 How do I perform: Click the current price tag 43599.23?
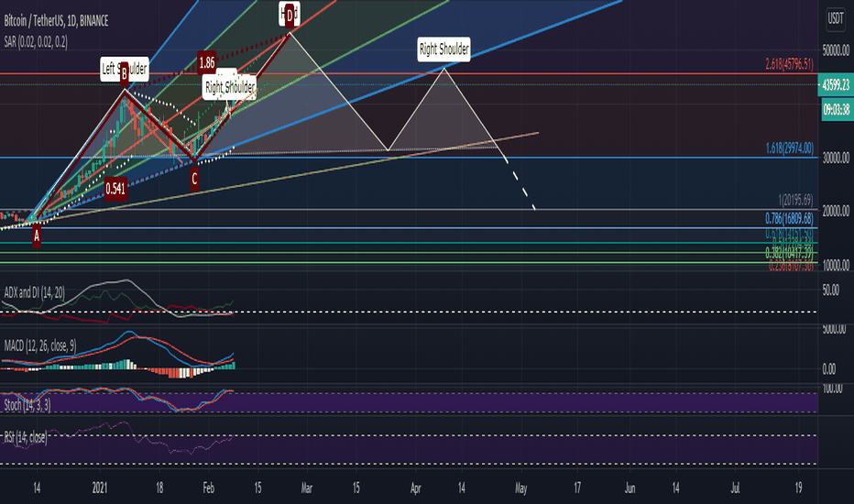(836, 85)
